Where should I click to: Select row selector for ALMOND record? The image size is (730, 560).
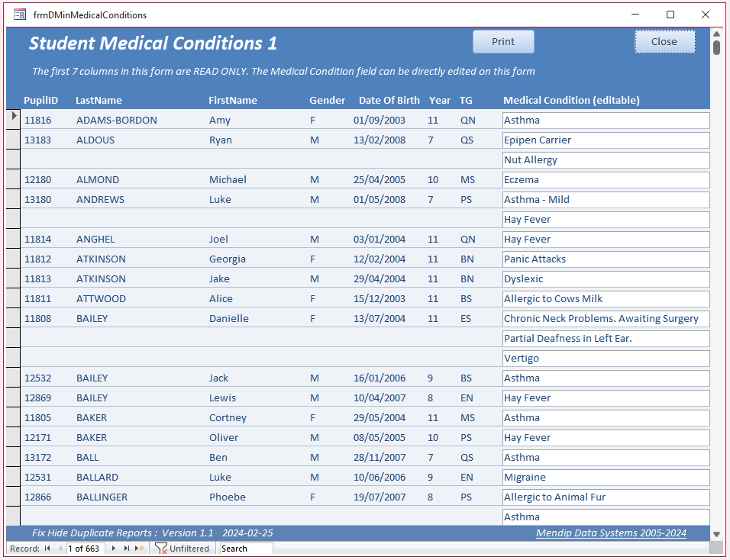coord(13,179)
